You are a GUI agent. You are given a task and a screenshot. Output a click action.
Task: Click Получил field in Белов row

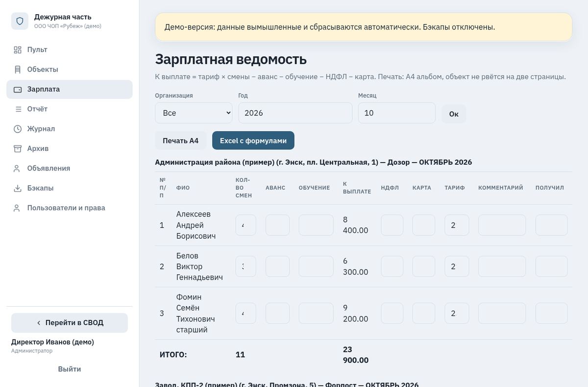pyautogui.click(x=552, y=266)
